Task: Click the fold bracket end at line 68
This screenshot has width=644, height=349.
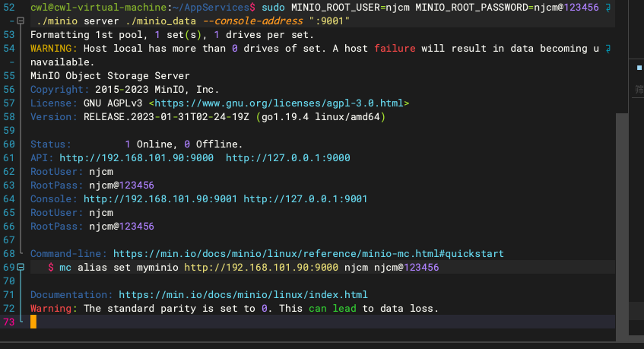Action: pos(21,253)
